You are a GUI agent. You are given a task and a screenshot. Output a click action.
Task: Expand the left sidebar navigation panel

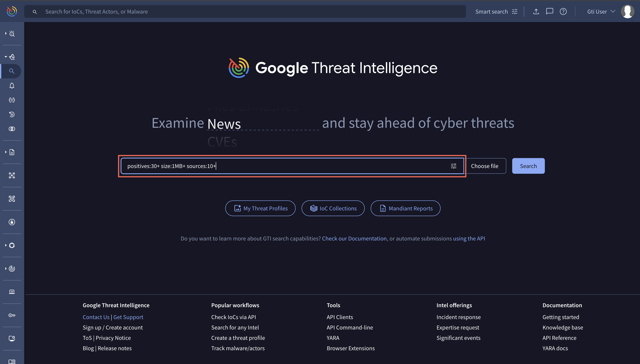coord(4,33)
